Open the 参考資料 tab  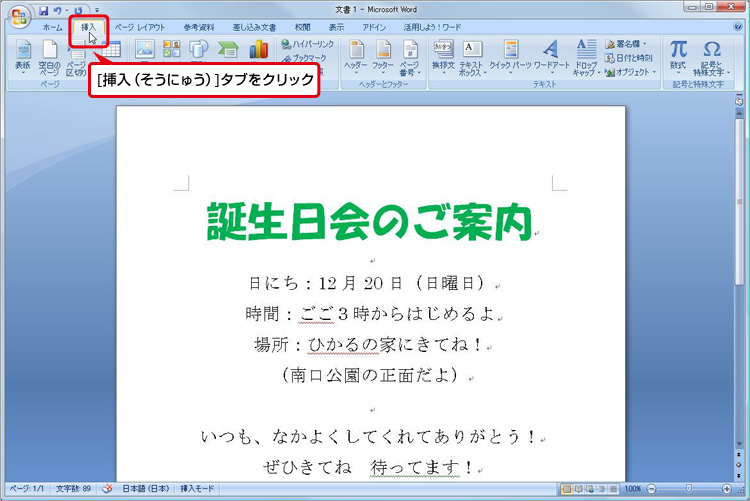pyautogui.click(x=199, y=28)
